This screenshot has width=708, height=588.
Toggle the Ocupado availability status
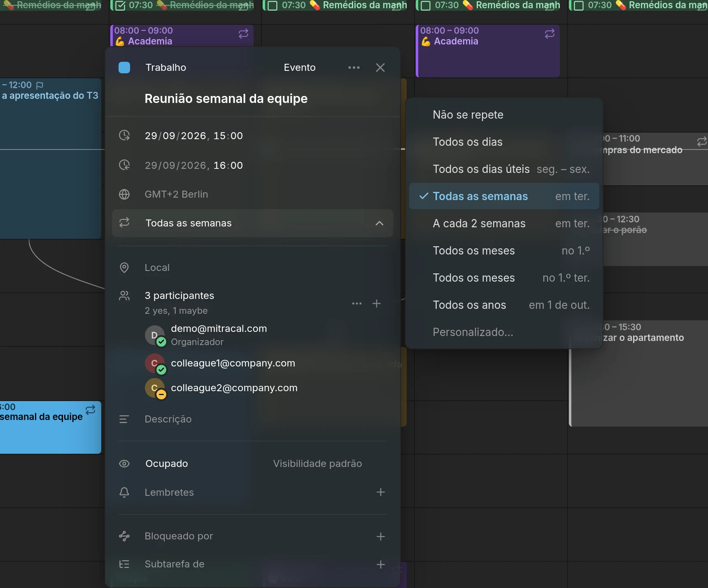point(167,464)
